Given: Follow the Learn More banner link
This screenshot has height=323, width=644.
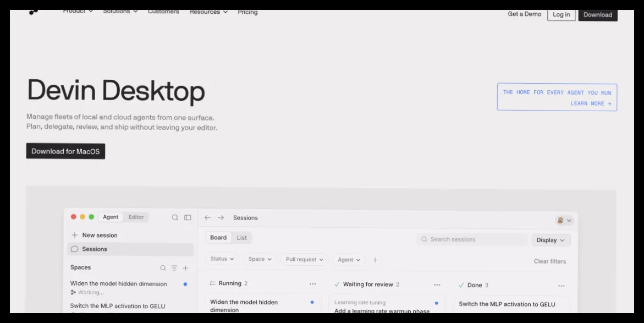Looking at the screenshot, I should (x=591, y=103).
